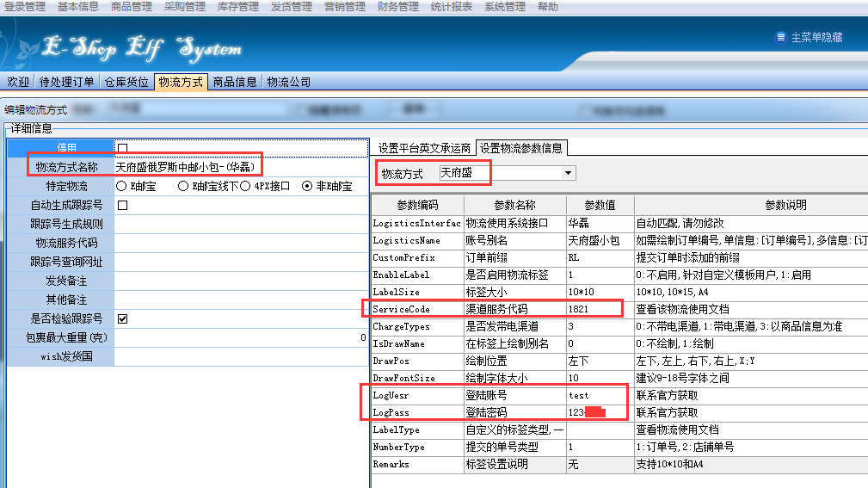Screen dimensions: 868x488
Task: Uncheck the 是否检验跟踪号 checkbox
Action: coord(122,319)
